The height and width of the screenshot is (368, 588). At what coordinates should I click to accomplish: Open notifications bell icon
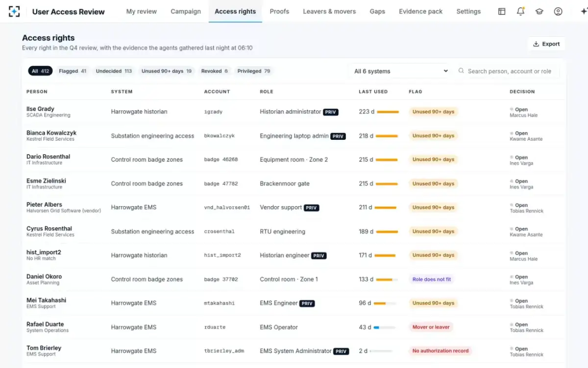520,11
